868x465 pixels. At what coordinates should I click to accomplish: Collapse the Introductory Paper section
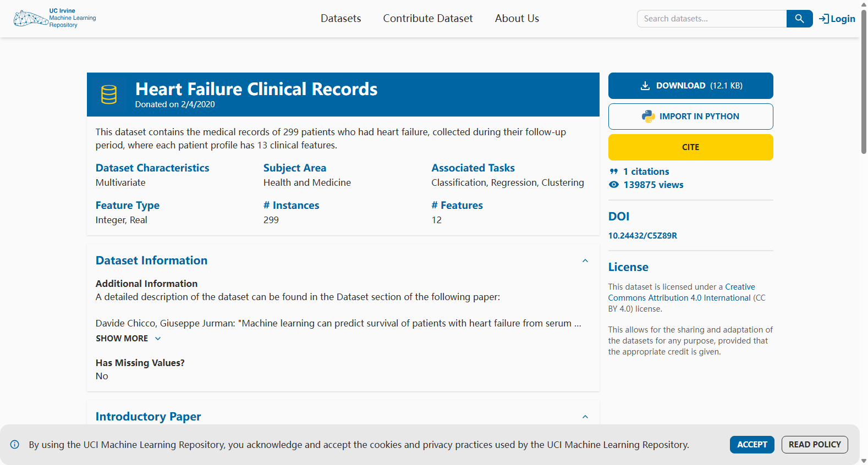click(585, 417)
